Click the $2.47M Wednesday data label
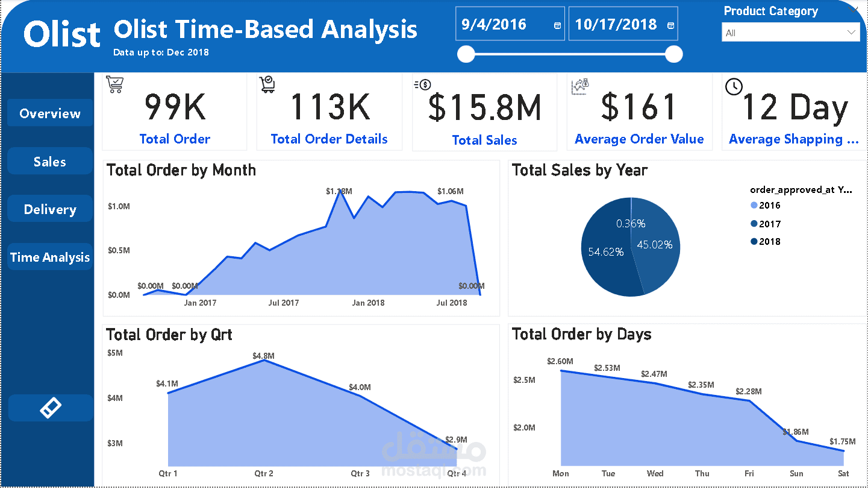868x489 pixels. (x=654, y=374)
